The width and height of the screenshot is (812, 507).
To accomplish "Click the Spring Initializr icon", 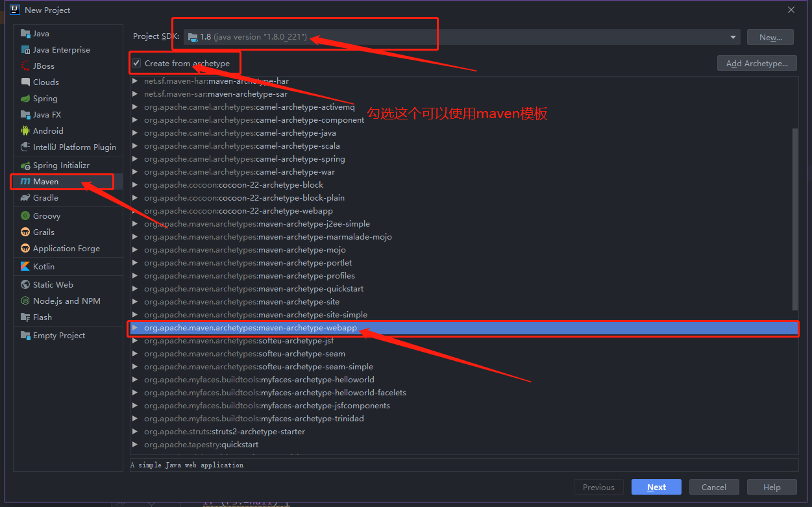I will pos(25,166).
